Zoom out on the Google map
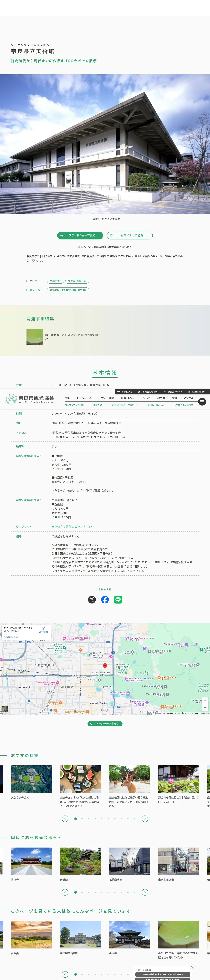The width and height of the screenshot is (210, 980). (205, 707)
